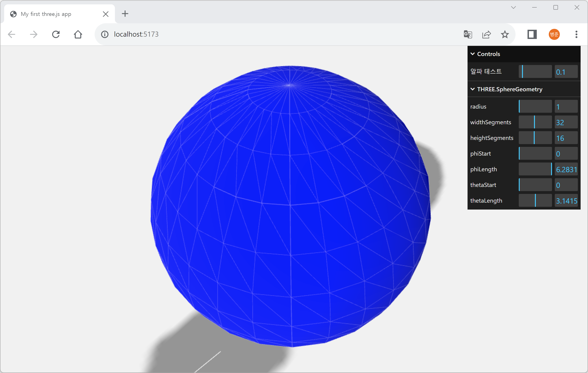Viewport: 588px width, 373px height.
Task: Open the Google Translate icon
Action: pos(468,34)
